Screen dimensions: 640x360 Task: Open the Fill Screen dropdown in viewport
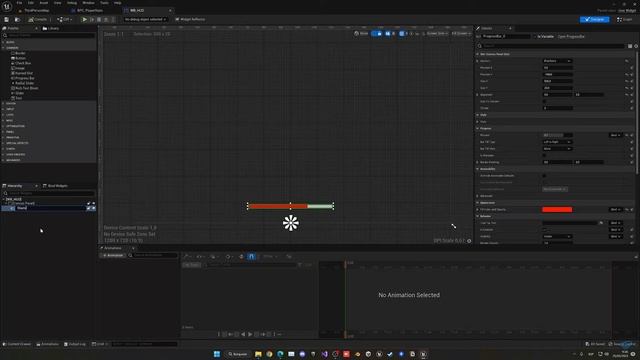click(x=461, y=33)
